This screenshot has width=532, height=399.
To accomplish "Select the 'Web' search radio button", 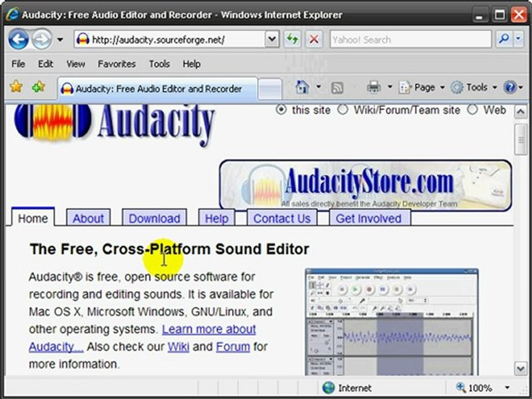I will pos(472,110).
